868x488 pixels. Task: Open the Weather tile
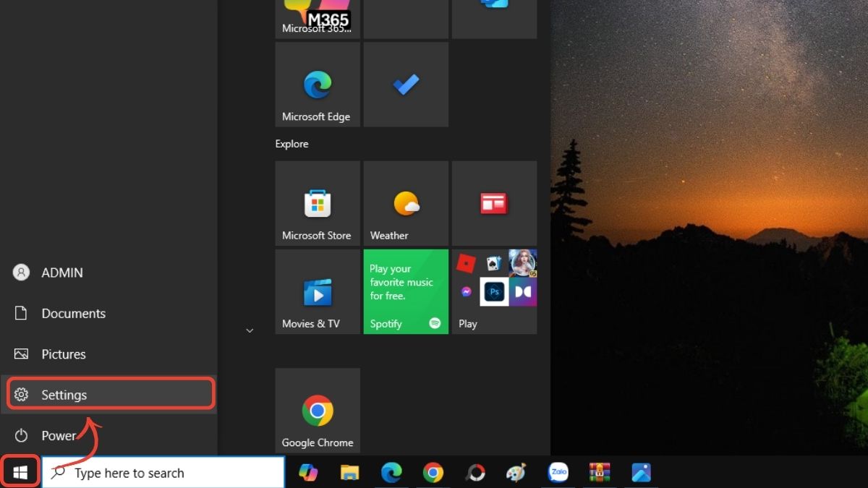click(x=406, y=203)
